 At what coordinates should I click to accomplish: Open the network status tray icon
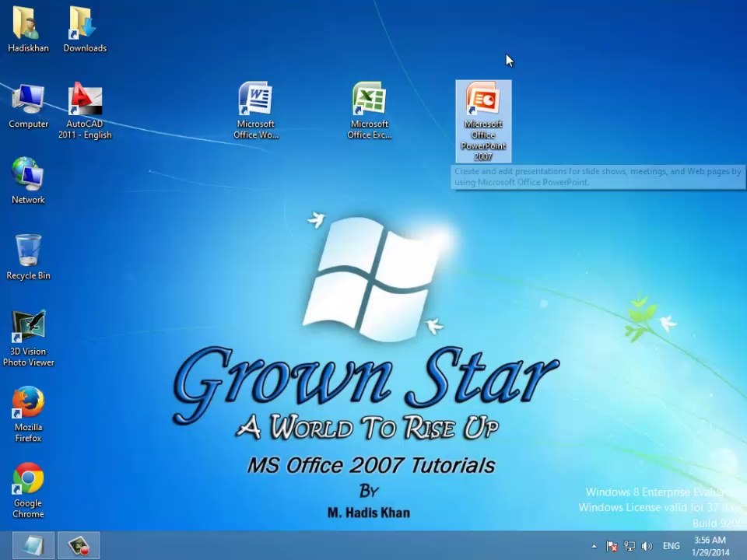click(x=630, y=546)
